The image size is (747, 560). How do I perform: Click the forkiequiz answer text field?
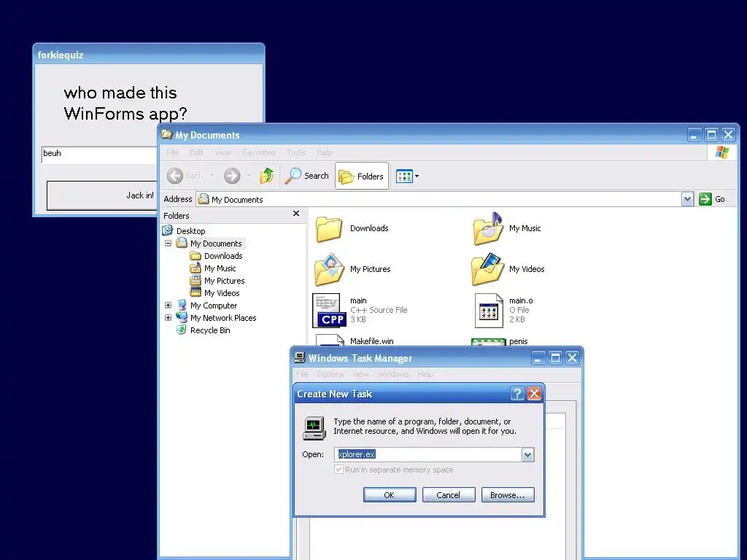[x=99, y=155]
